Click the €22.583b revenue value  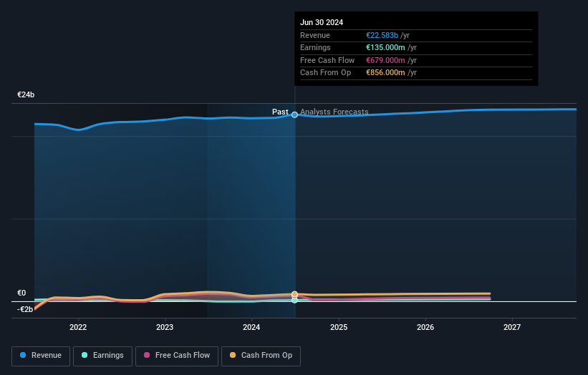click(x=382, y=35)
